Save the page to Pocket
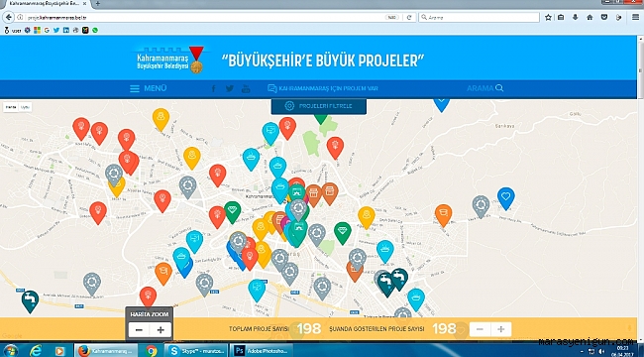Image resolution: width=644 pixels, height=357 pixels. click(x=604, y=17)
